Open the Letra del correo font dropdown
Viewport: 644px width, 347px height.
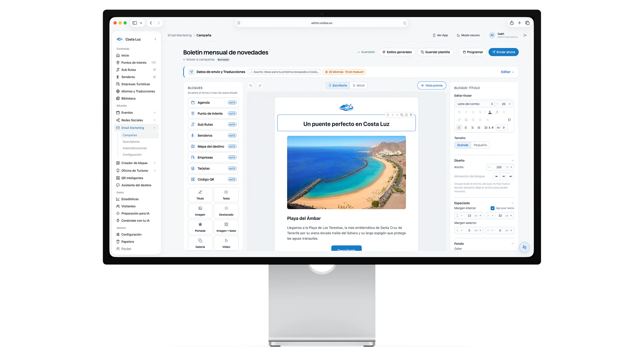click(x=475, y=104)
